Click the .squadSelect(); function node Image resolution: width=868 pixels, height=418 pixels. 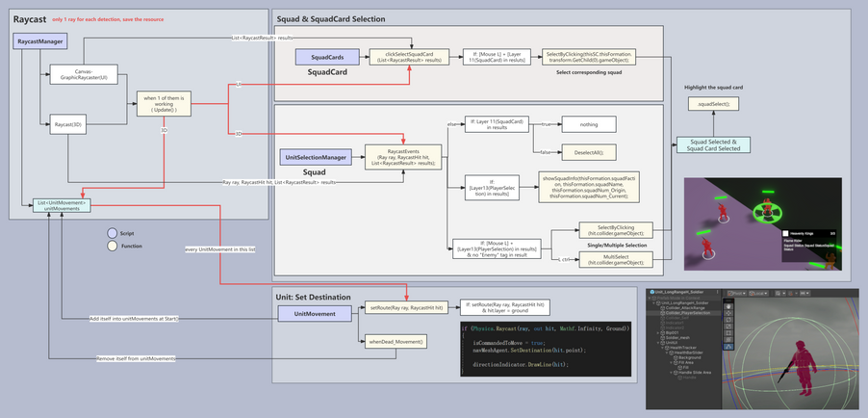[713, 103]
